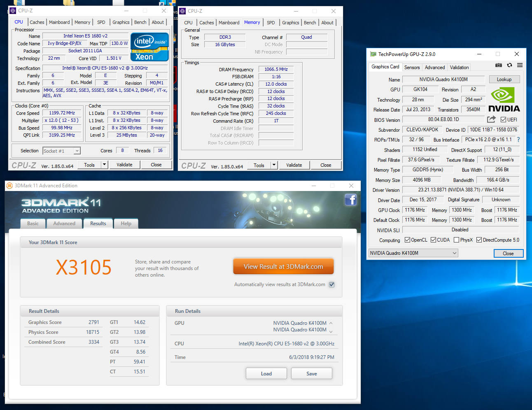The image size is (532, 410).
Task: Click Level 3 cache value 25 MBytes
Action: (127, 135)
